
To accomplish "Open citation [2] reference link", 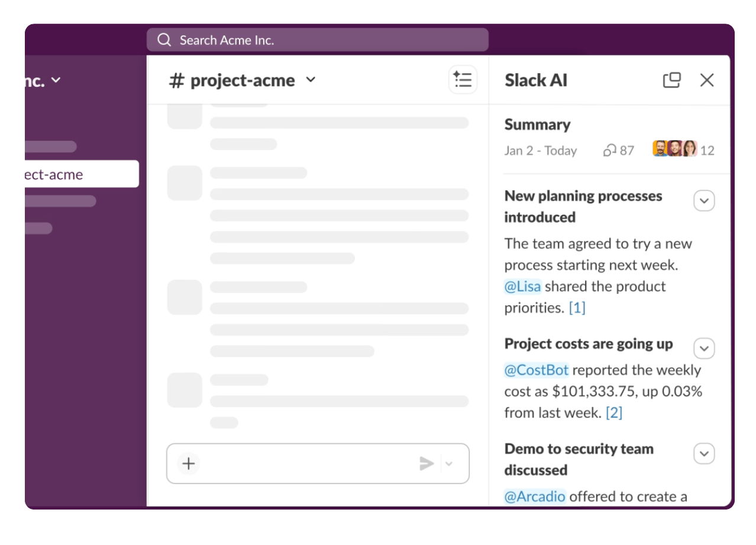I will tap(614, 413).
